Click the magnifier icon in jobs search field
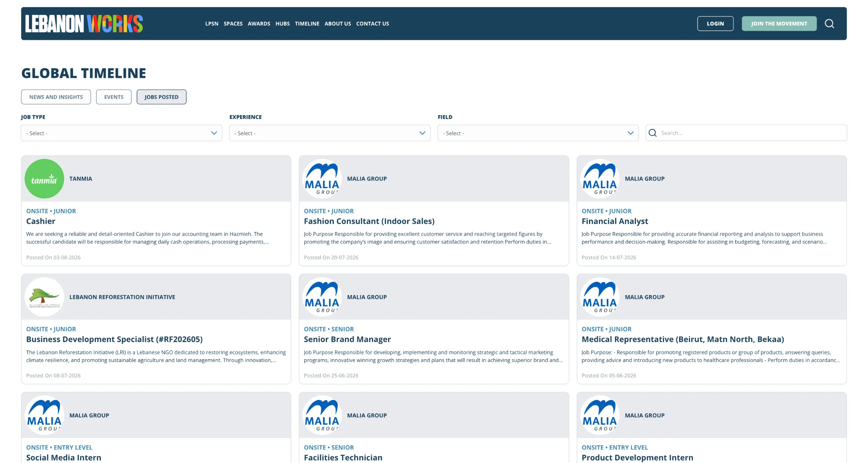 (652, 133)
